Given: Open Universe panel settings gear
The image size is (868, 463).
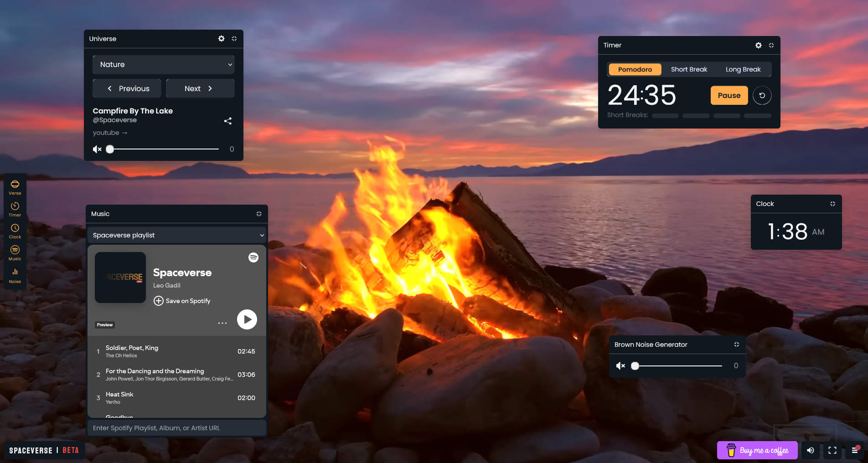Looking at the screenshot, I should [221, 39].
